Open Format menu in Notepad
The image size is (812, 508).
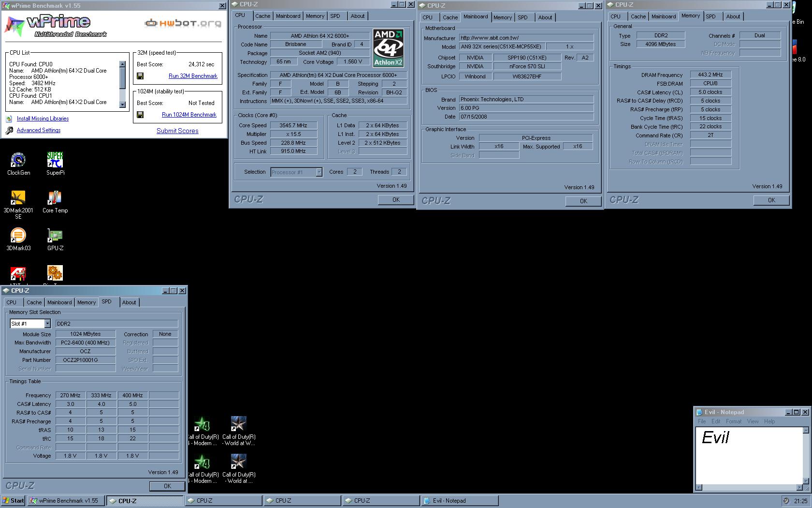coord(733,421)
